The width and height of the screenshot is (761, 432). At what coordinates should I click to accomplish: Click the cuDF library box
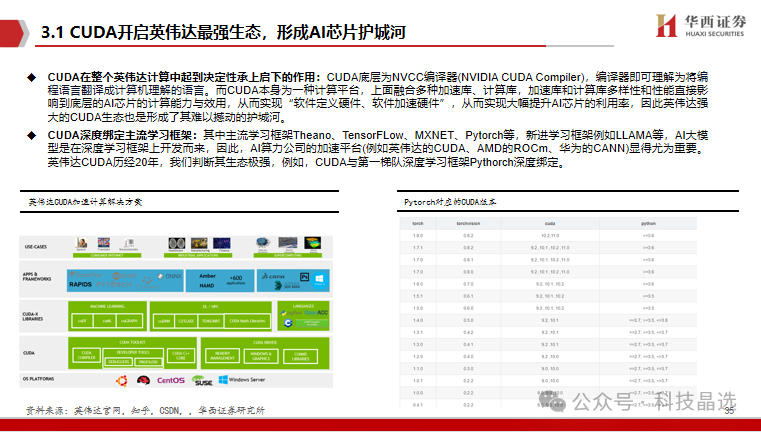tap(82, 321)
